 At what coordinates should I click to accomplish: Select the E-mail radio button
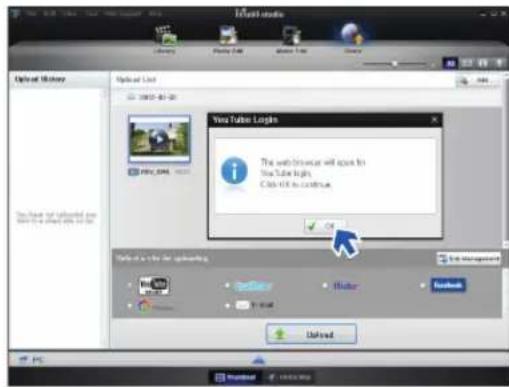click(227, 305)
